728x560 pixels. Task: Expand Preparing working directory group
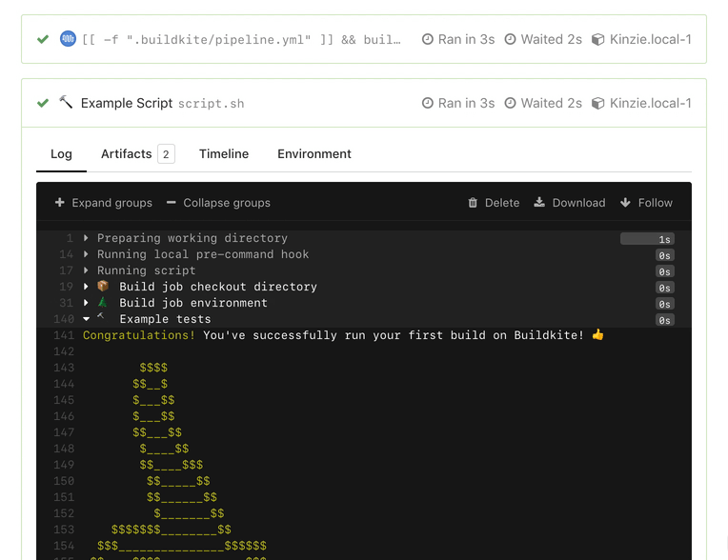(191, 238)
